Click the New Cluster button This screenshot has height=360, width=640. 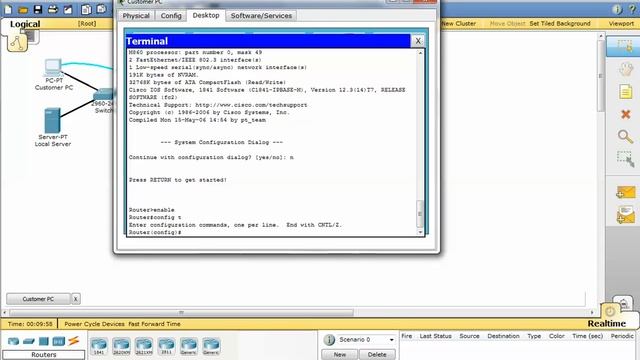458,24
